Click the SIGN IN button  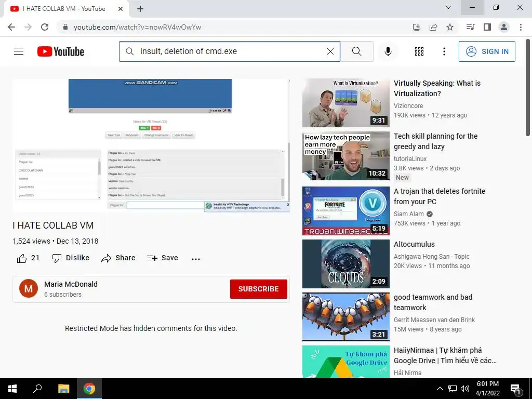[x=486, y=51]
